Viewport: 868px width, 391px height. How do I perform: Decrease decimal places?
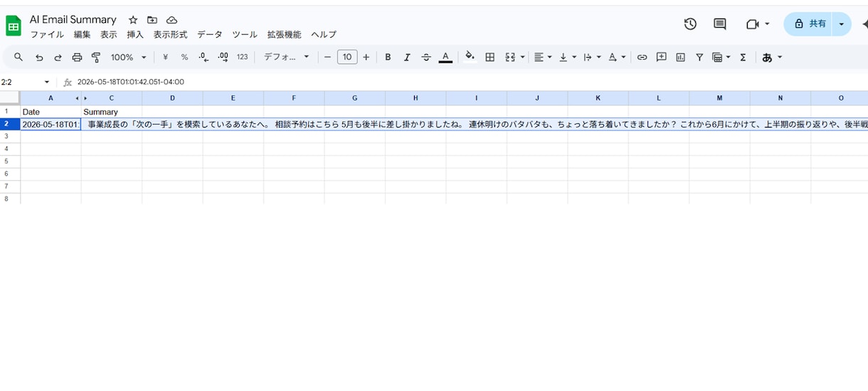tap(203, 57)
